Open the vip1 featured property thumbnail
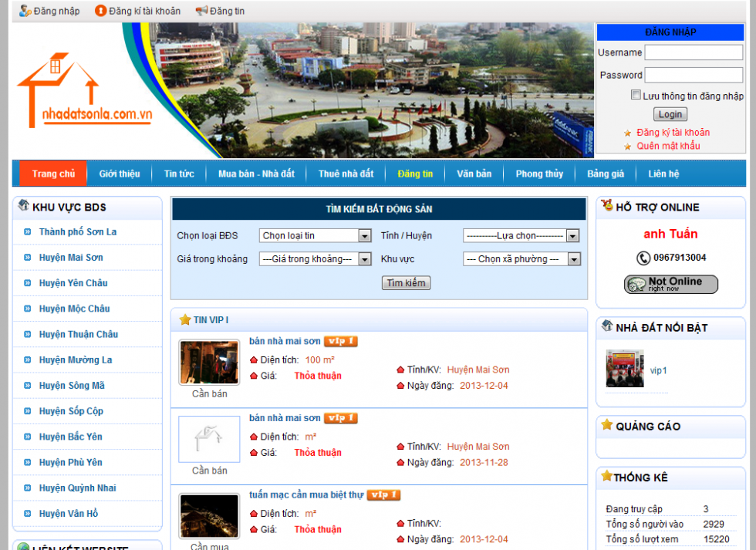 pos(624,369)
